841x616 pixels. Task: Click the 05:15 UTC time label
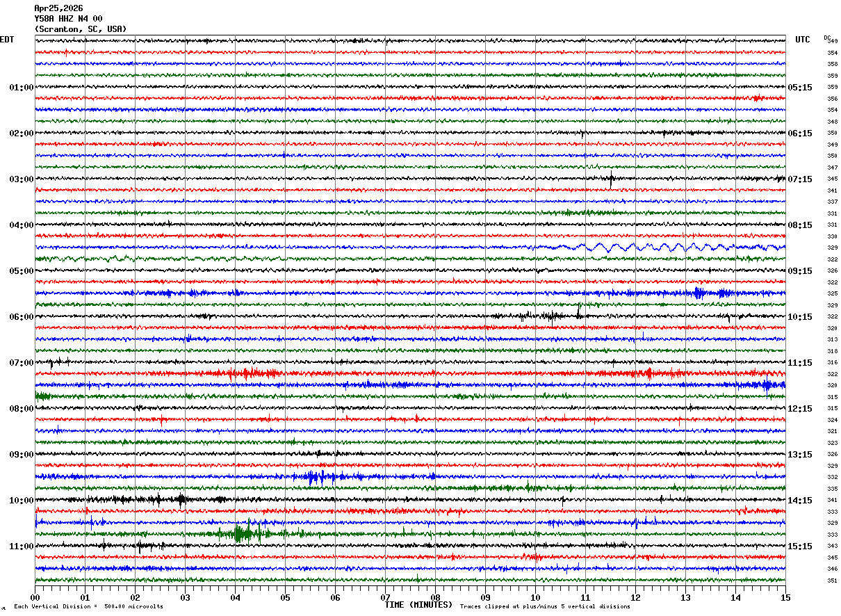(x=800, y=88)
